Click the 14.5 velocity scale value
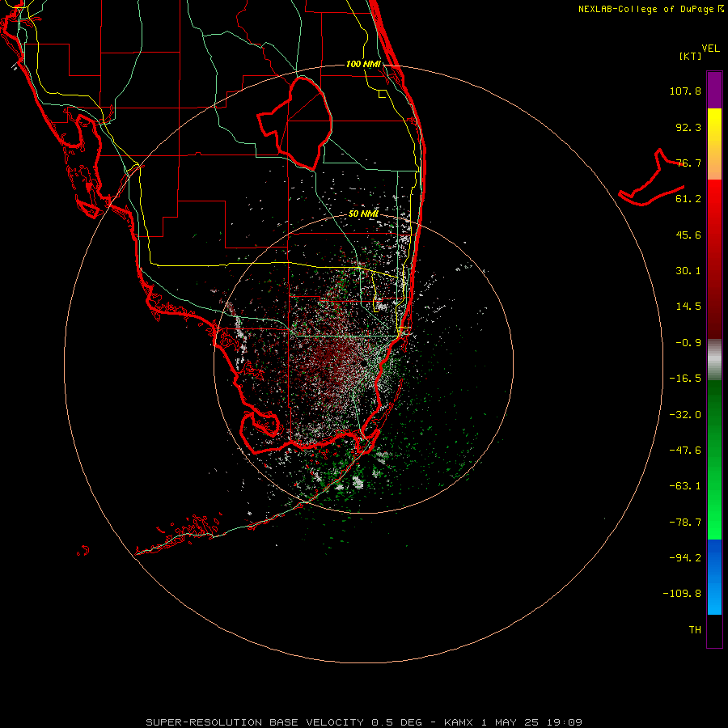This screenshot has width=728, height=728. 688,307
